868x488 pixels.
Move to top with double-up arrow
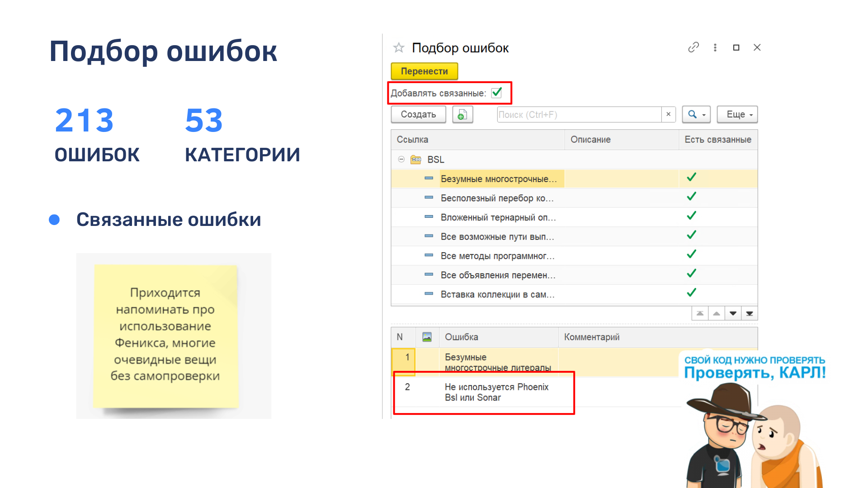(700, 314)
